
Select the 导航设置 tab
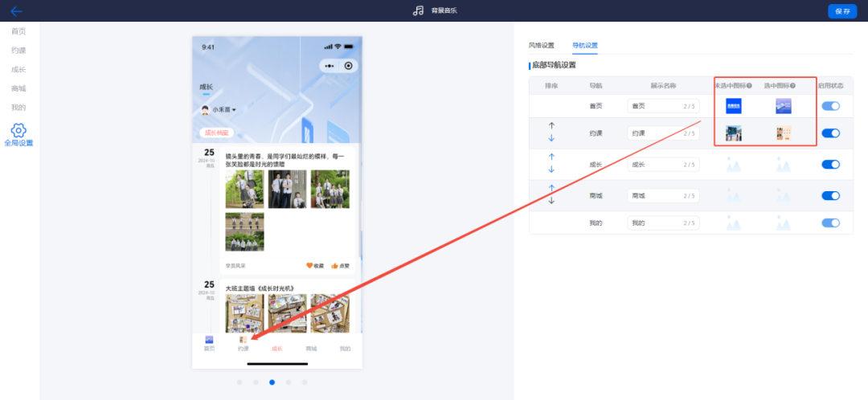click(584, 46)
